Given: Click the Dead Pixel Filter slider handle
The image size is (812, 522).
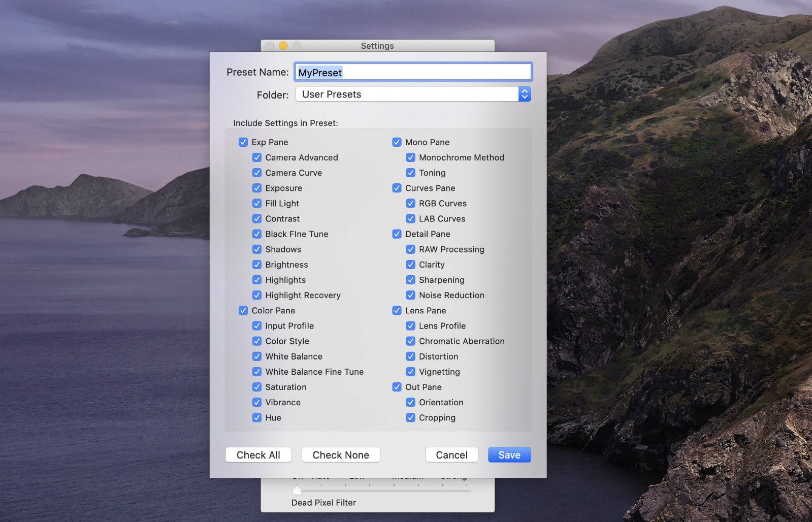Looking at the screenshot, I should coord(297,490).
